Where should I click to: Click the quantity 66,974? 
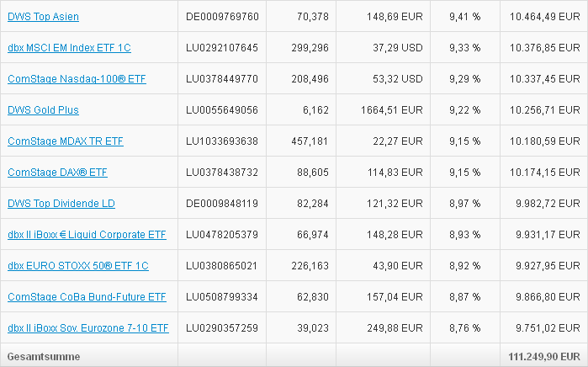point(313,235)
